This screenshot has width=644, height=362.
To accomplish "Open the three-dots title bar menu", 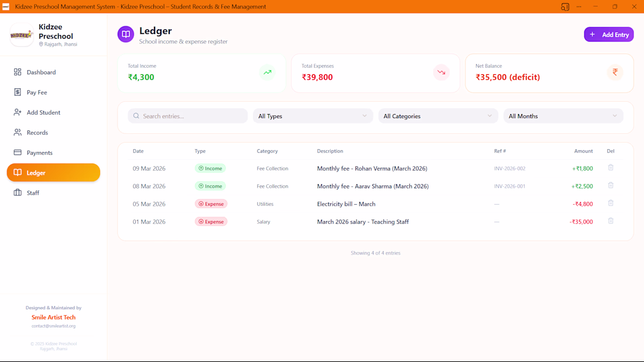I will tap(579, 6).
